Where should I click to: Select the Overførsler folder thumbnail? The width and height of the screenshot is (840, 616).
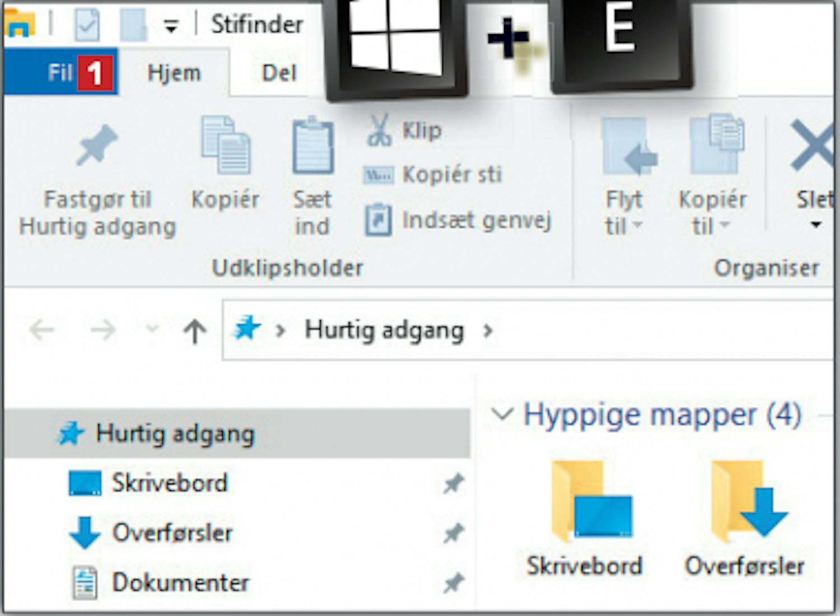[x=745, y=519]
